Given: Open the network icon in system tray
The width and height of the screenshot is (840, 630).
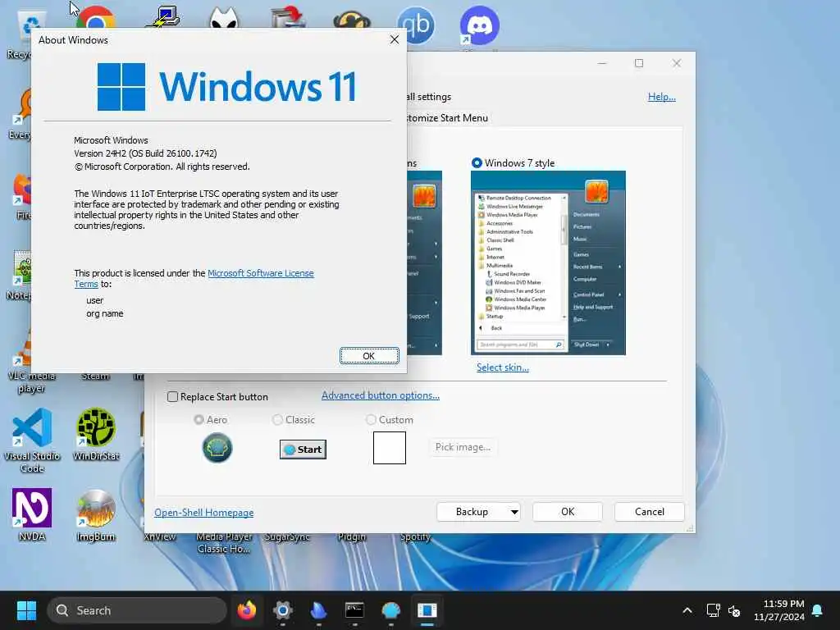Looking at the screenshot, I should coord(713,610).
